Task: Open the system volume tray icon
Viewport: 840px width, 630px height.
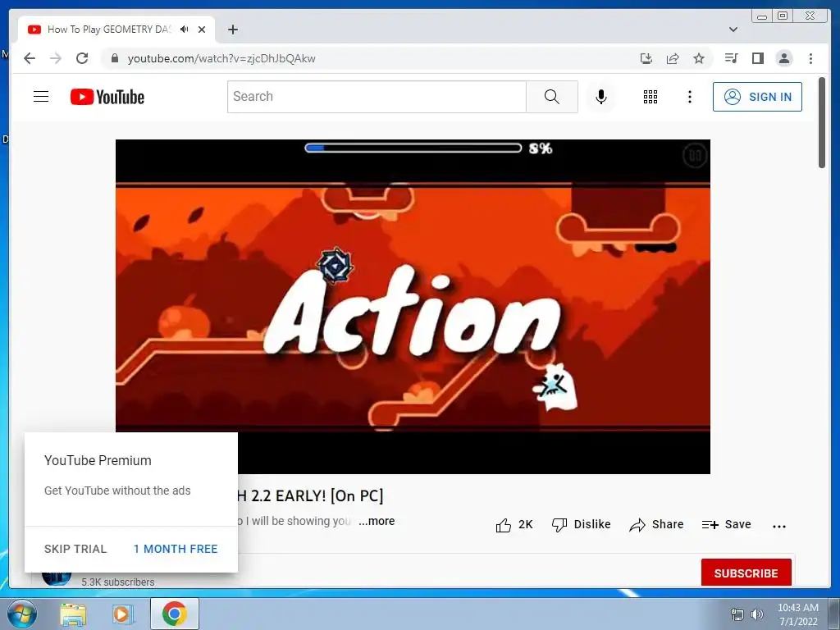Action: [x=757, y=614]
